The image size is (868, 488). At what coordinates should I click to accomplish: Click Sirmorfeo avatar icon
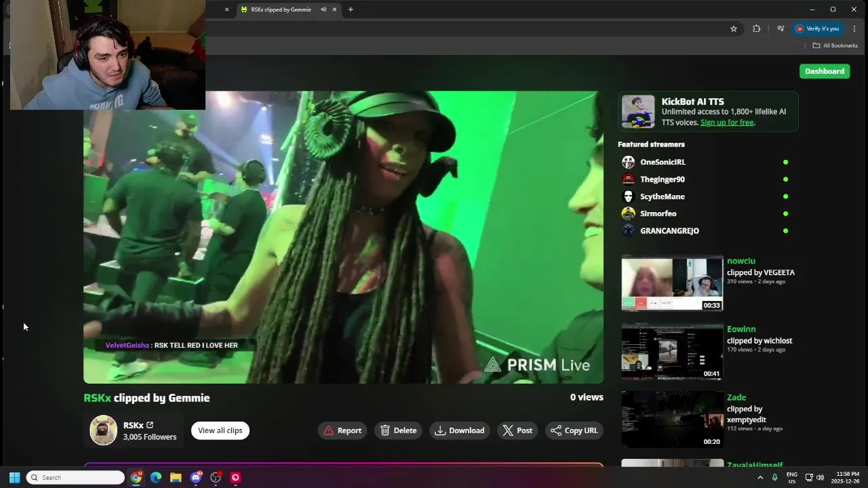629,213
